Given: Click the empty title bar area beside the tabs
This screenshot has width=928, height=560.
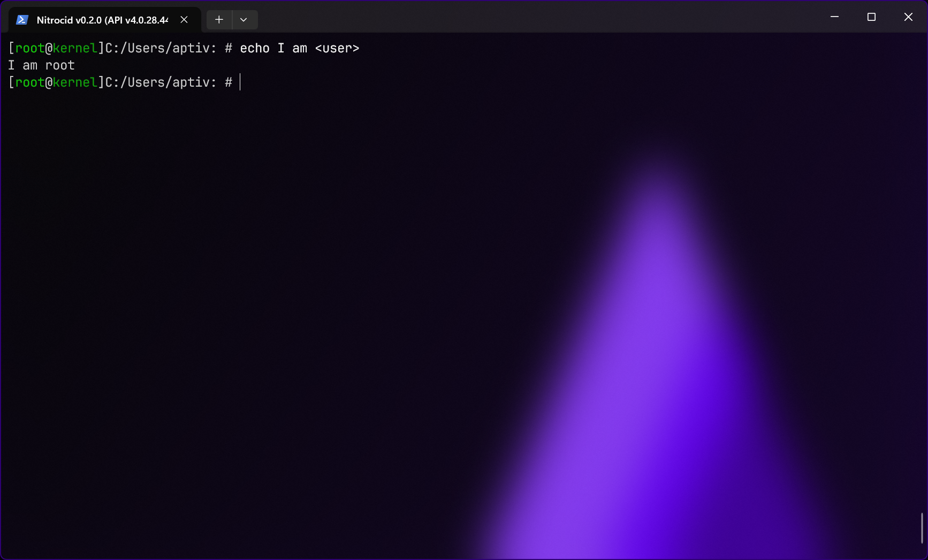Looking at the screenshot, I should pos(535,17).
